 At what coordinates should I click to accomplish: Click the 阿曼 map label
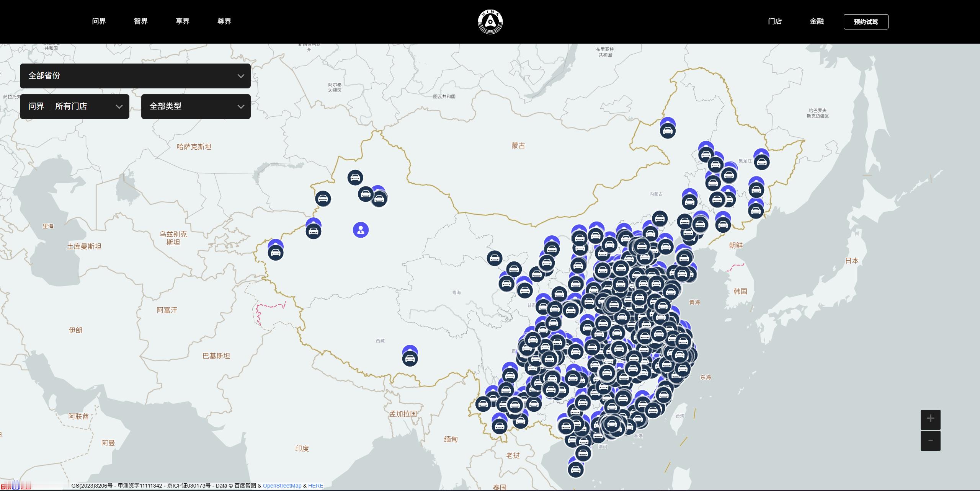[x=108, y=443]
